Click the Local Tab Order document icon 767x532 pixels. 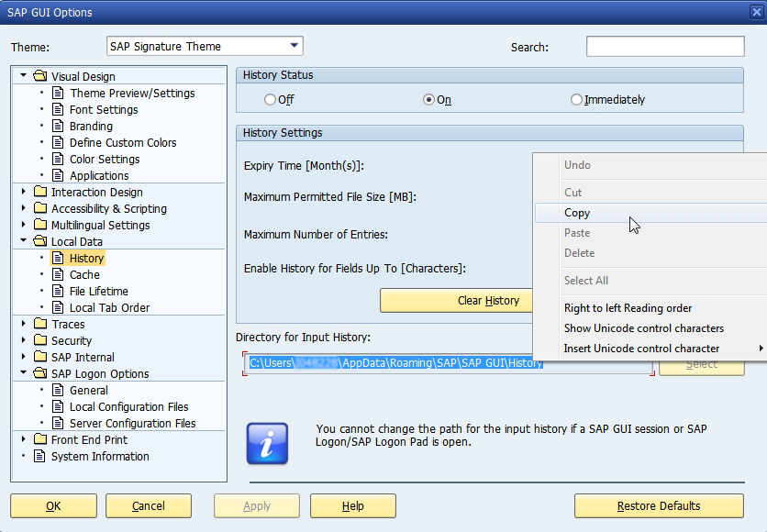pos(58,307)
